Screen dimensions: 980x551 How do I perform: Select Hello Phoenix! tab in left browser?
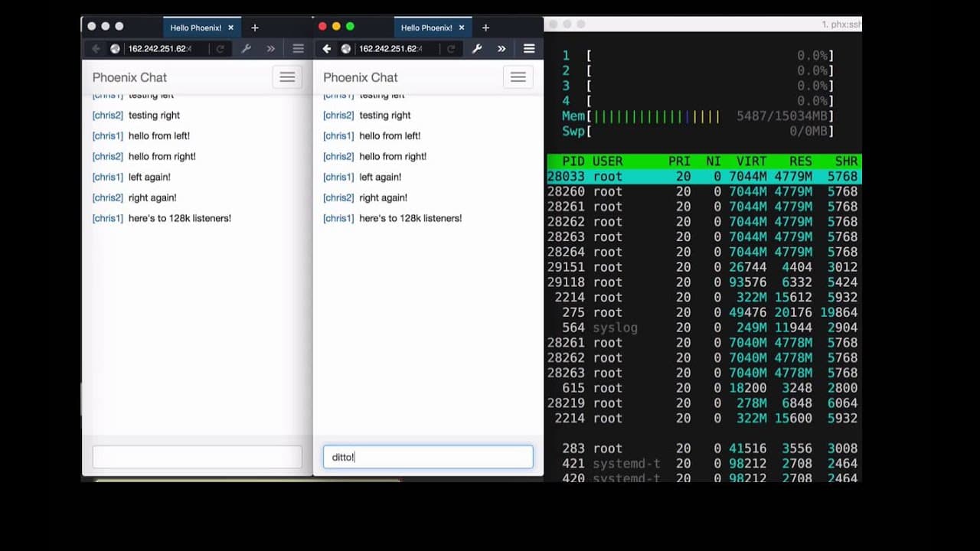click(x=202, y=28)
